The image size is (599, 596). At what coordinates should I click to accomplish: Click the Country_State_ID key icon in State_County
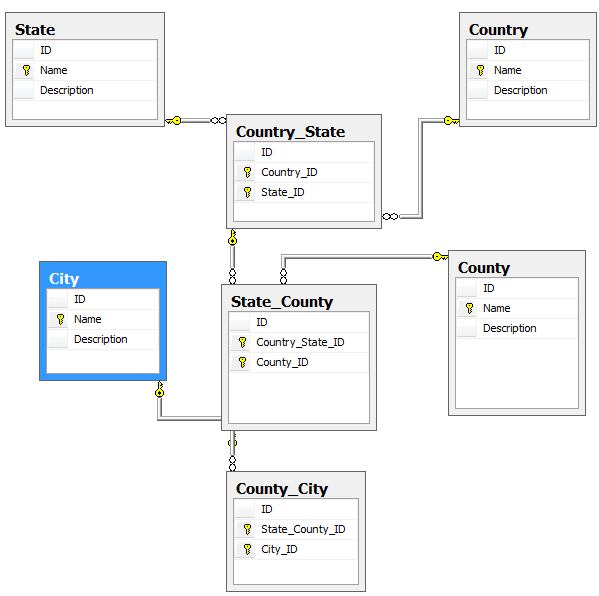242,342
